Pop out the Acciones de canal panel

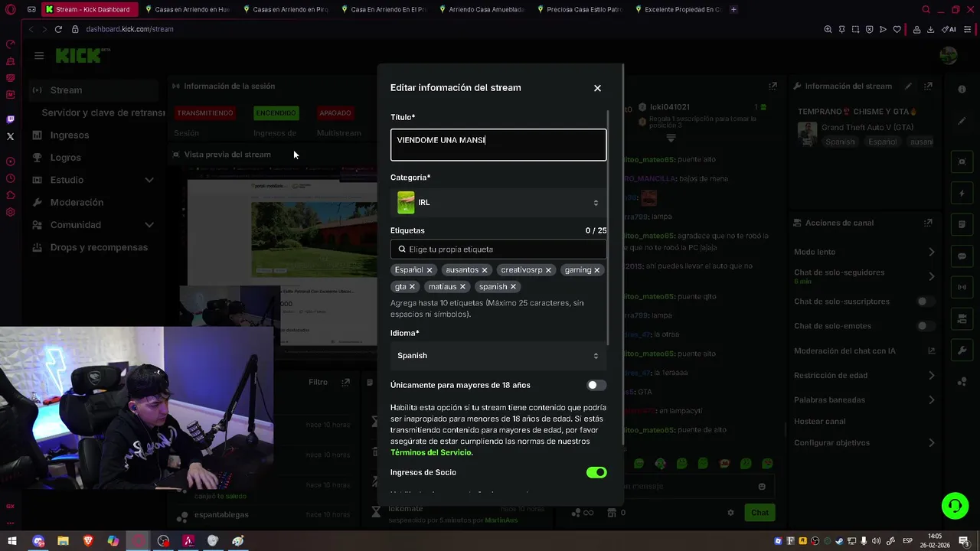pos(929,223)
